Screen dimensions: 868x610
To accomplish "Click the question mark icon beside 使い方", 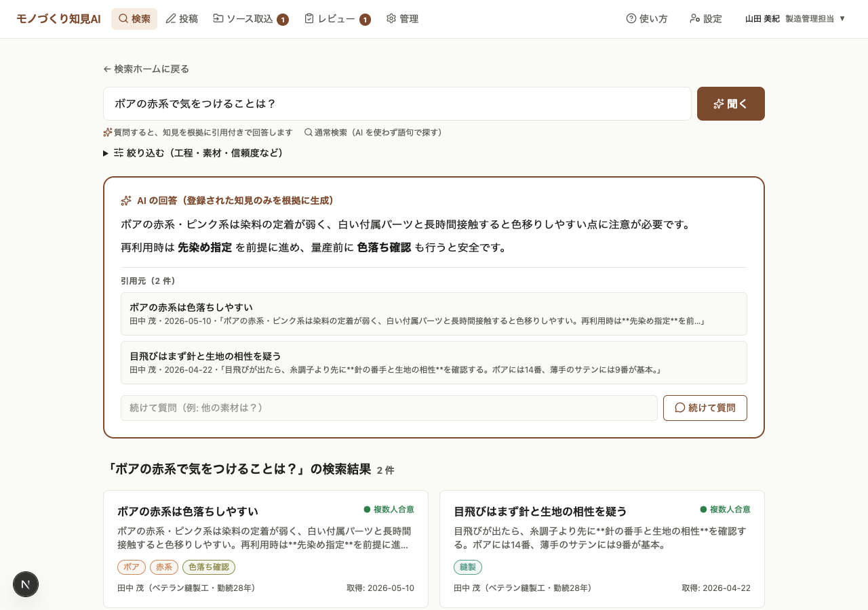I will click(x=631, y=19).
